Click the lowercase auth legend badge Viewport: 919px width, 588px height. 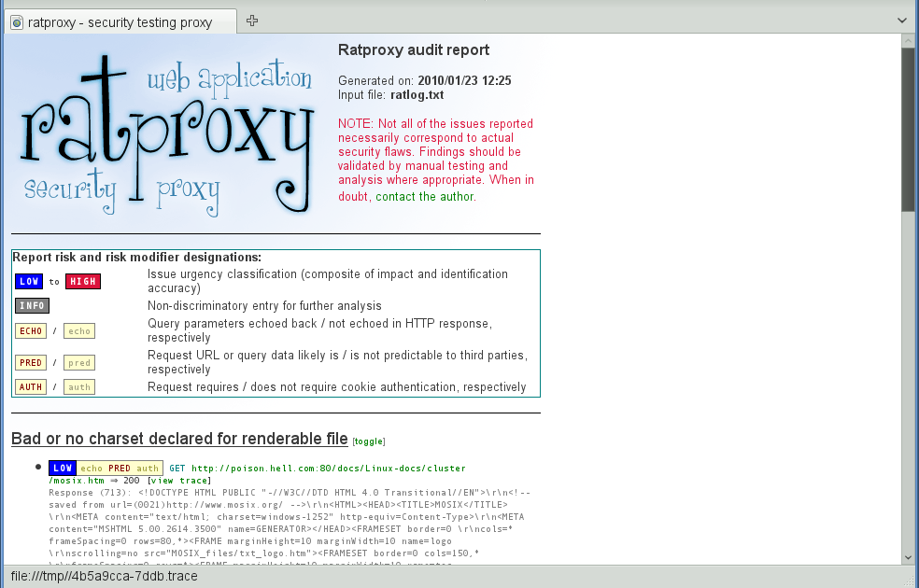pyautogui.click(x=79, y=387)
